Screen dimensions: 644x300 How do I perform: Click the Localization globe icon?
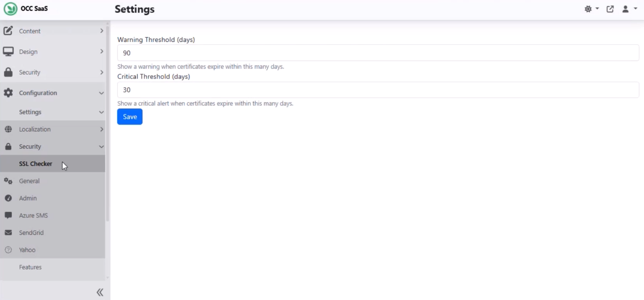pos(8,129)
